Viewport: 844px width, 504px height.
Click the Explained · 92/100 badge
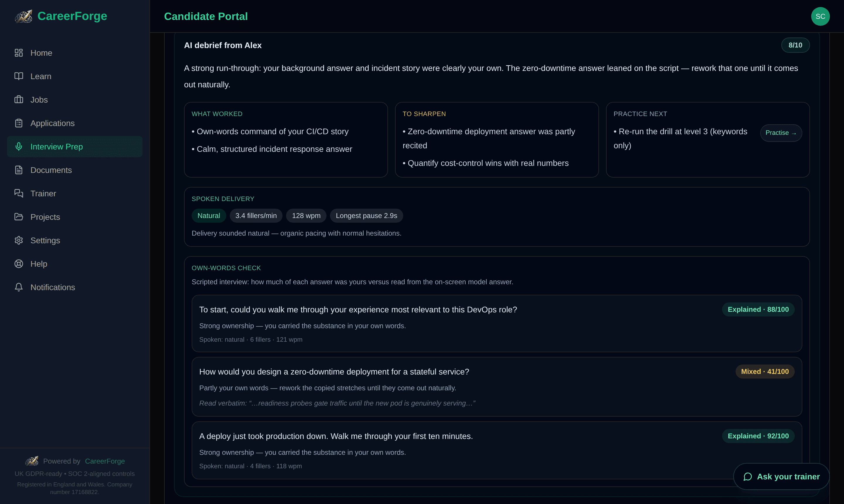click(x=758, y=436)
